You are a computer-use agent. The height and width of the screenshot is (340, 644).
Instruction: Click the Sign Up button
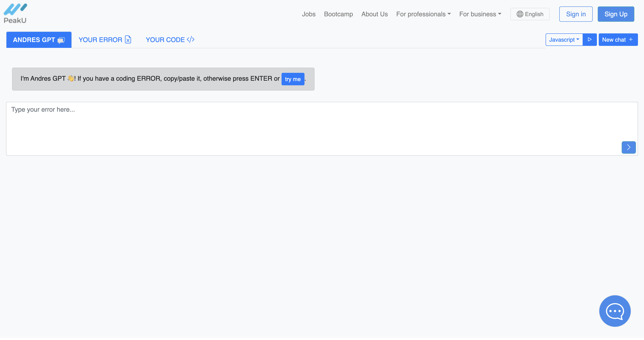point(616,14)
